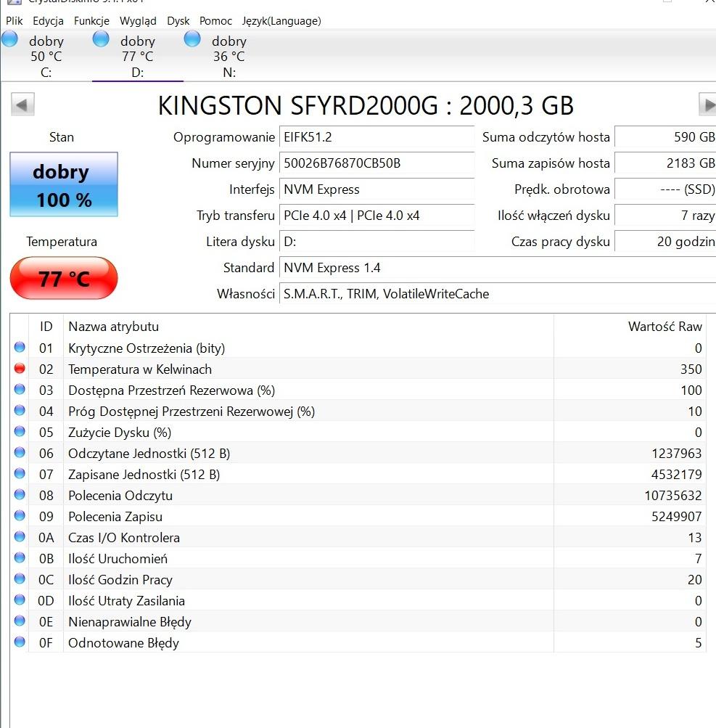Open the Język(Language) menu

pos(281,21)
